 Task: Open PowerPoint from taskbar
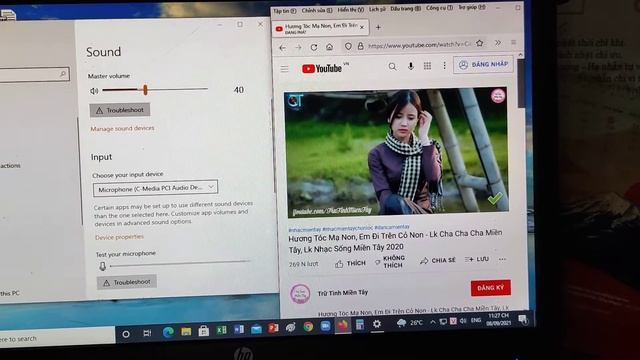(273, 328)
